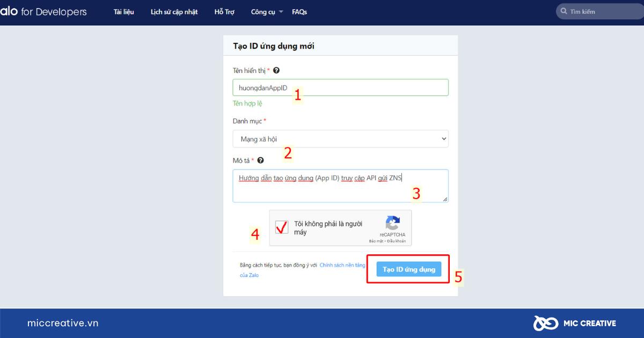Image resolution: width=644 pixels, height=338 pixels.
Task: Click the Tạo ID ứng dụng button
Action: click(x=408, y=269)
